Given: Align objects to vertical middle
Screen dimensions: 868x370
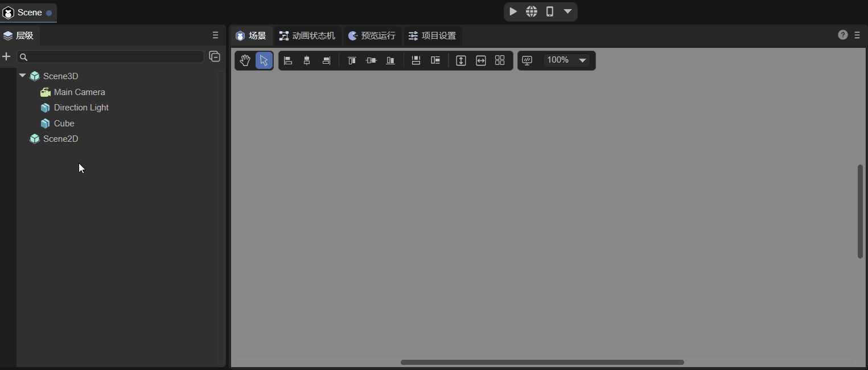Looking at the screenshot, I should click(x=371, y=61).
